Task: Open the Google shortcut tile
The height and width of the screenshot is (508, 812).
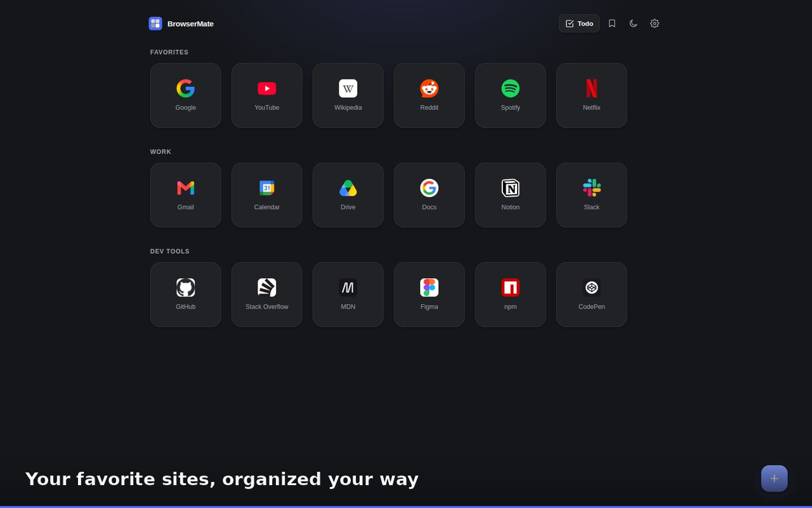Action: click(x=185, y=95)
